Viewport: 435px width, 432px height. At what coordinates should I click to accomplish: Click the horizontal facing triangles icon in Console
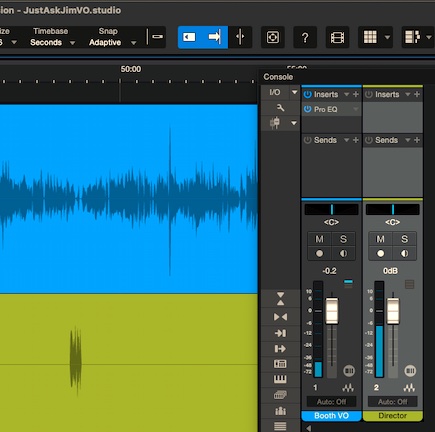280,317
